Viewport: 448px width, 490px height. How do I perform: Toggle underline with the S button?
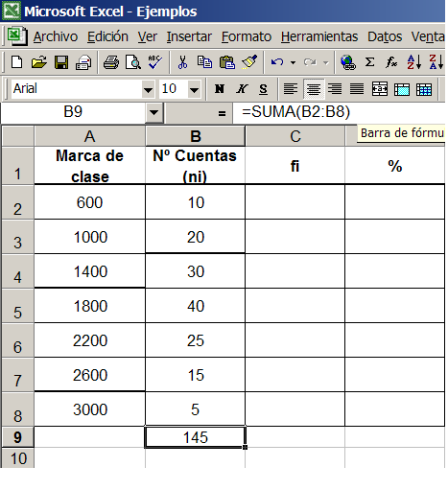263,89
